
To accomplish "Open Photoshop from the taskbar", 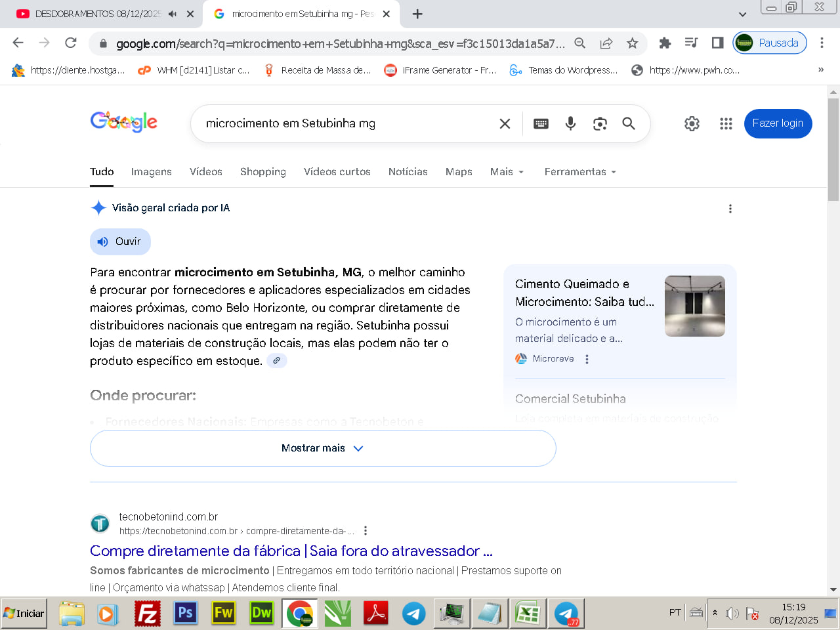I will click(x=186, y=614).
